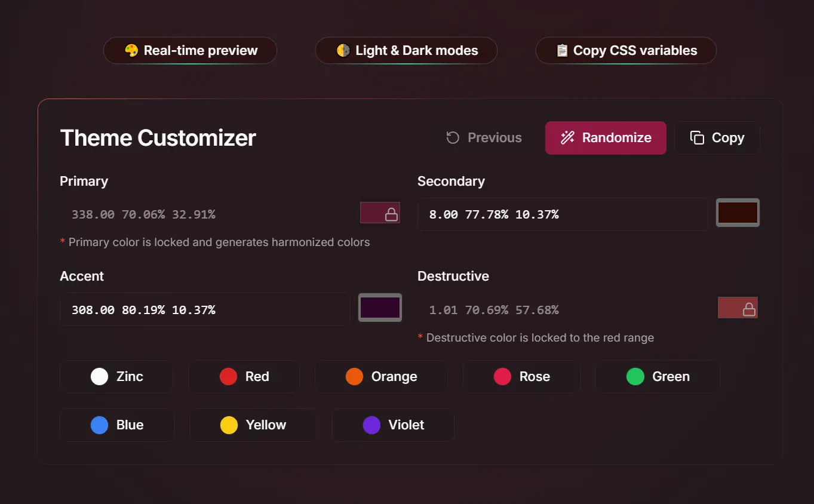Click the Previous button
This screenshot has width=814, height=504.
[484, 137]
